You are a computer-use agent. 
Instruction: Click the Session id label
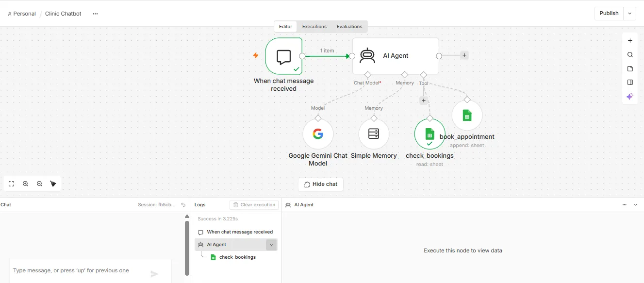(157, 205)
